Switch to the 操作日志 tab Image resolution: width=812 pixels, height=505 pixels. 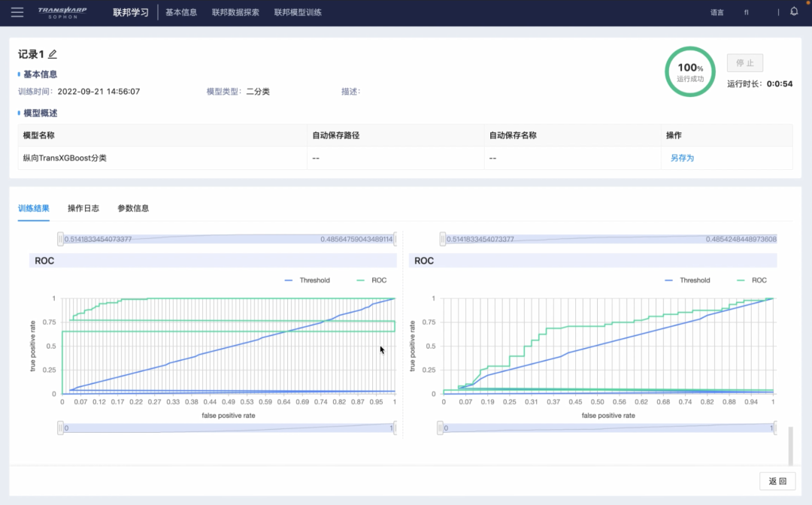[83, 208]
